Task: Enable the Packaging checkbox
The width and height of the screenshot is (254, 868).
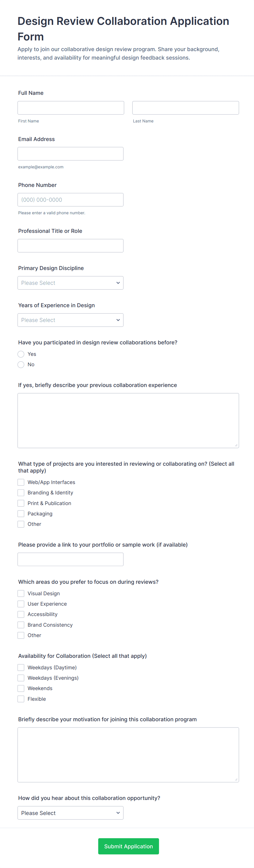Action: 21,514
